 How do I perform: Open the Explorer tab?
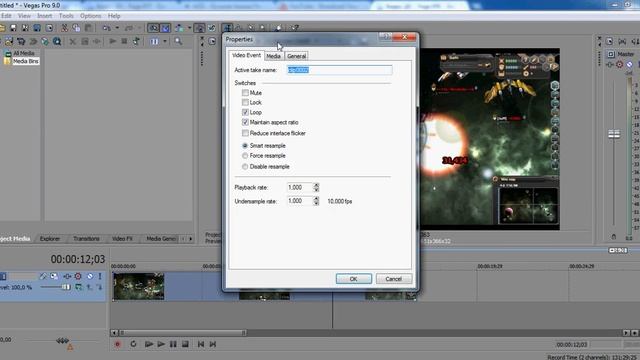pos(50,238)
